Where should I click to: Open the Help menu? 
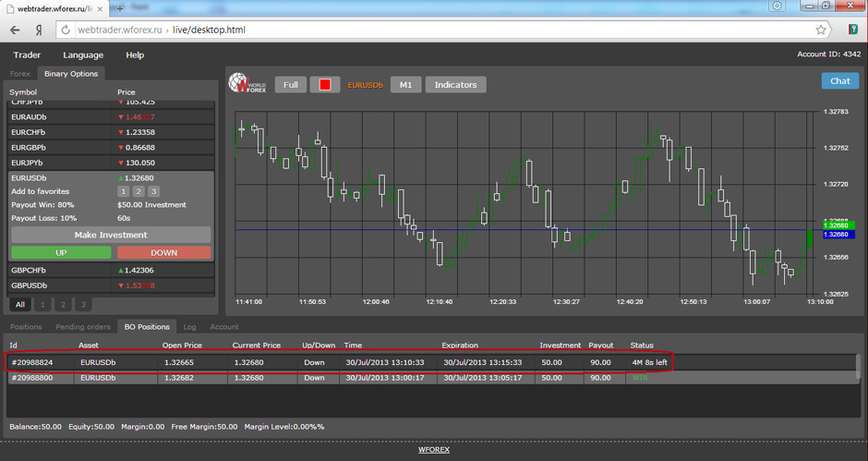(135, 55)
